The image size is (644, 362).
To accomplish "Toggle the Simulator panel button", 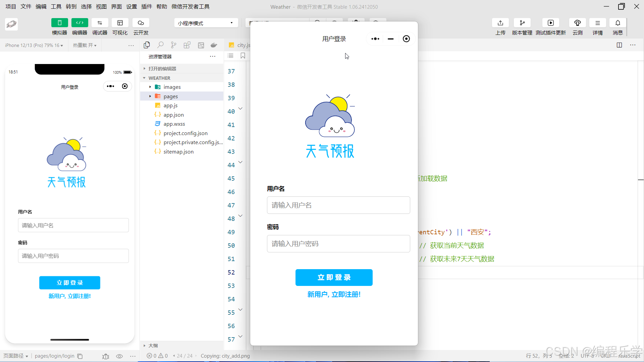I will pos(59,23).
